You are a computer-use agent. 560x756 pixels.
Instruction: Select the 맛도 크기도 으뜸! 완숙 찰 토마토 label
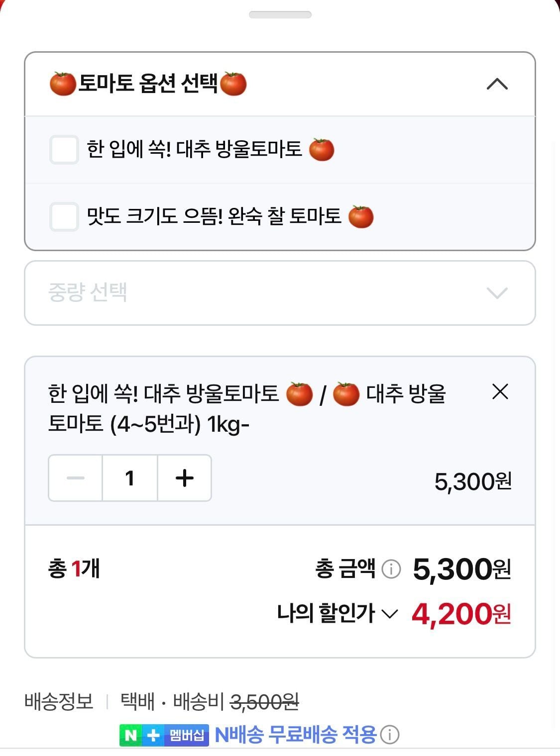pos(214,216)
